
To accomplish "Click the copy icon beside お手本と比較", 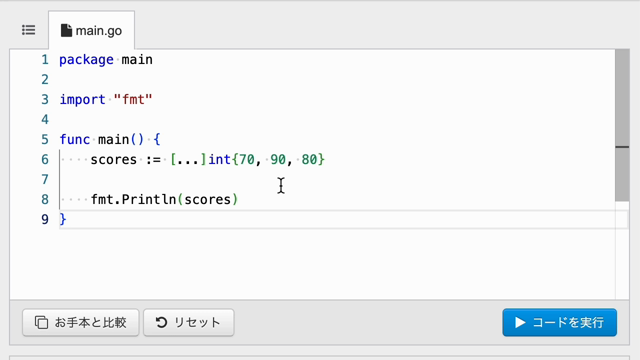I will 41,322.
